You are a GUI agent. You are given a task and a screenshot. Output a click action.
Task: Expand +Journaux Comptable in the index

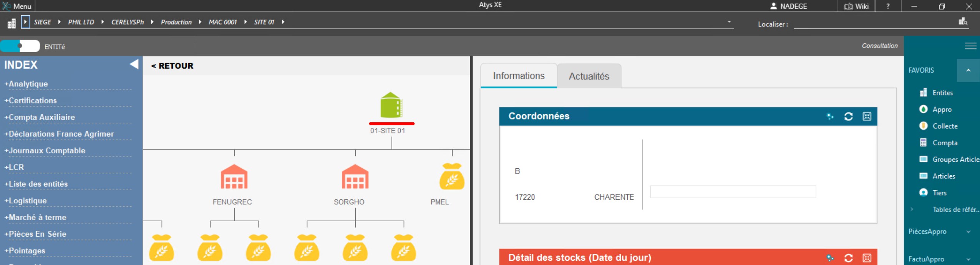point(45,150)
